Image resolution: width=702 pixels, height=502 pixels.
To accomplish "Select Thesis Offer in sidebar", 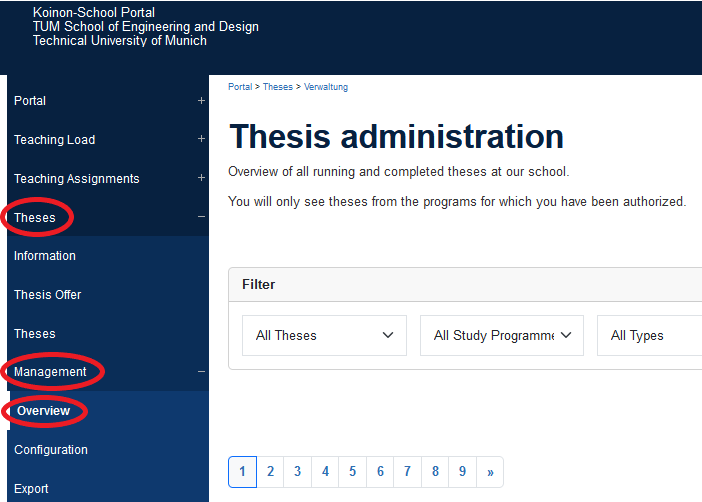I will (48, 295).
